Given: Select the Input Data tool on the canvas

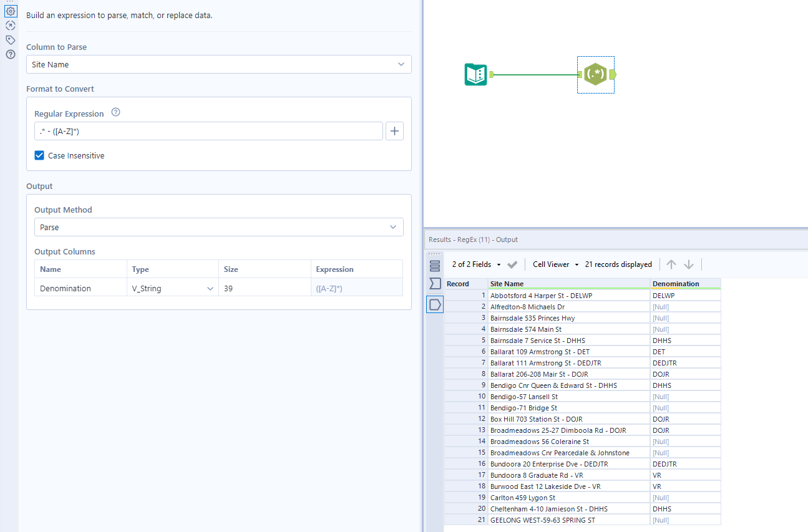Looking at the screenshot, I should tap(476, 74).
